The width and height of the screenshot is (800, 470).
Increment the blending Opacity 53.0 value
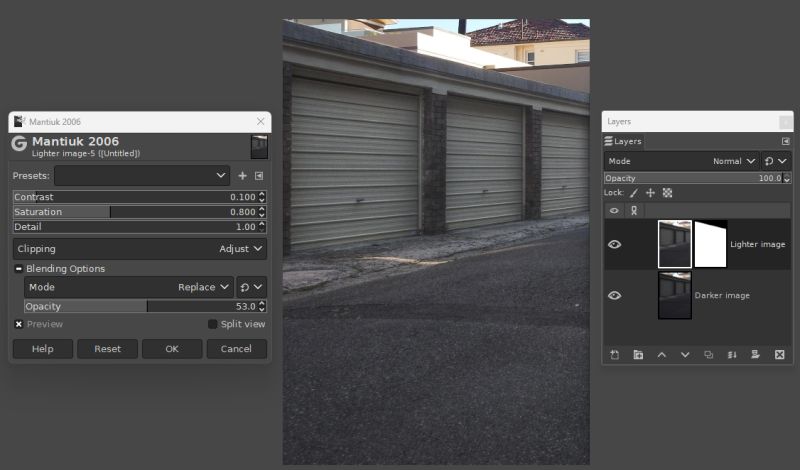tap(262, 304)
